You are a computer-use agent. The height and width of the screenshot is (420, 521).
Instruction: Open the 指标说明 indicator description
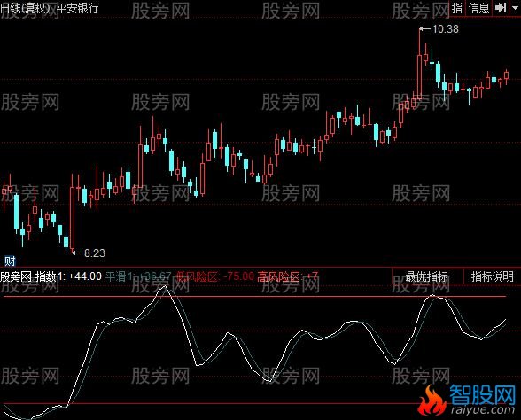(492, 276)
